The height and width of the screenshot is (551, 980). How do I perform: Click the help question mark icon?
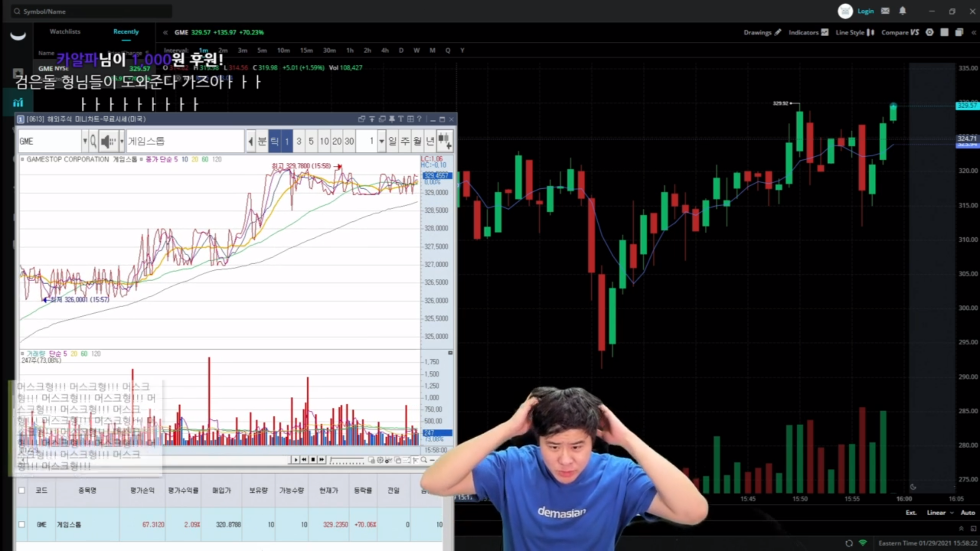click(419, 119)
